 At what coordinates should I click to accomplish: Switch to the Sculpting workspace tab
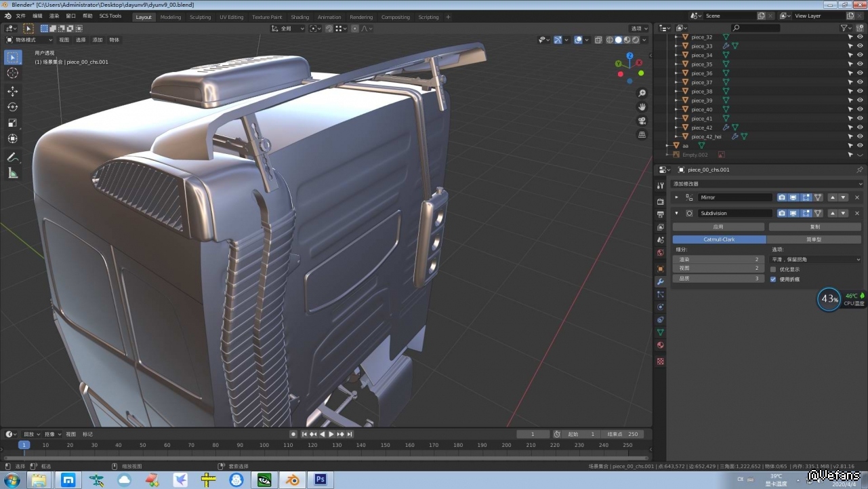[200, 17]
